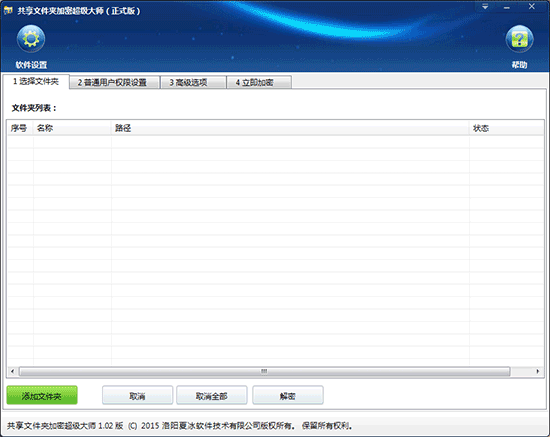Click the copyright text in status bar
The width and height of the screenshot is (550, 437).
tap(179, 426)
